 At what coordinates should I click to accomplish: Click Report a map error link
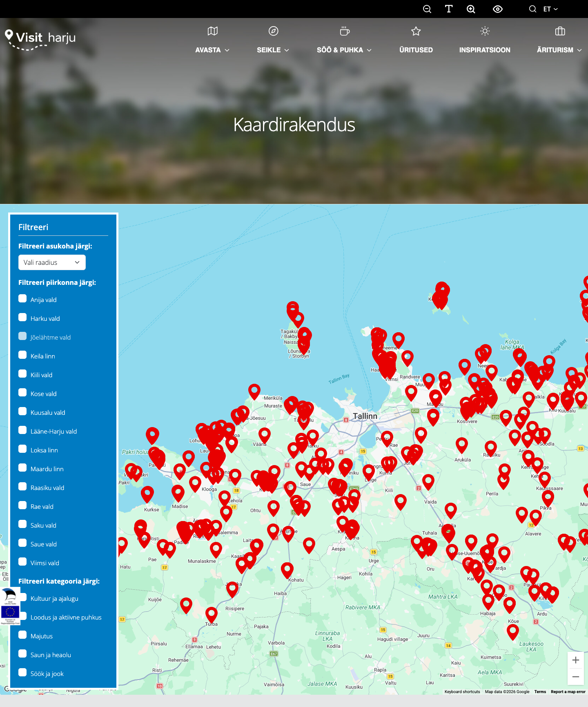click(568, 692)
